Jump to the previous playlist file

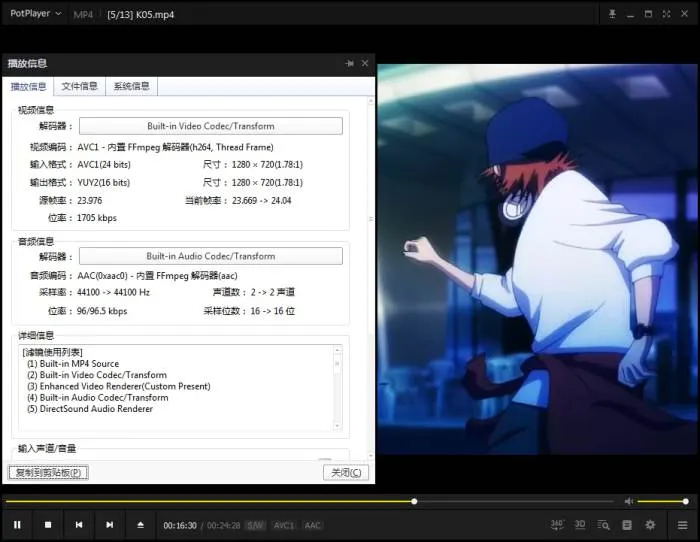79,525
